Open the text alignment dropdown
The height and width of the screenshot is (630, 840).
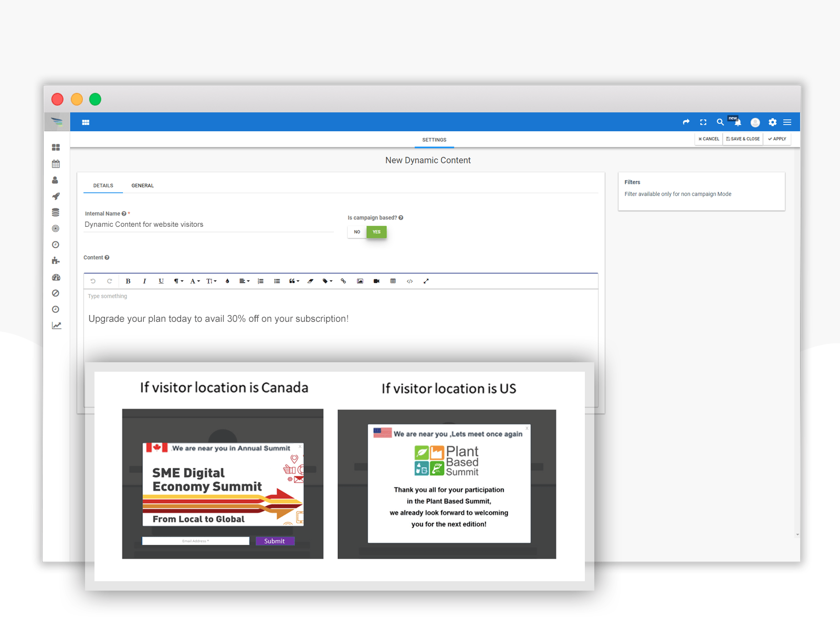244,281
